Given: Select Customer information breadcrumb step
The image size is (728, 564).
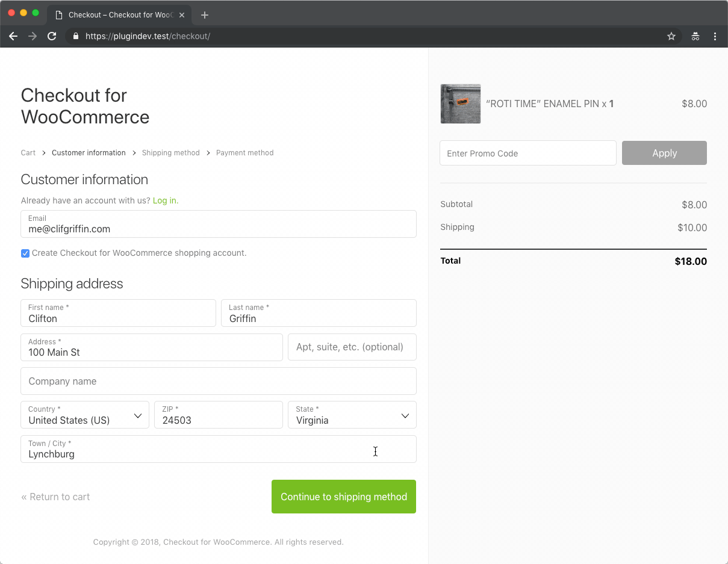Looking at the screenshot, I should (x=89, y=153).
